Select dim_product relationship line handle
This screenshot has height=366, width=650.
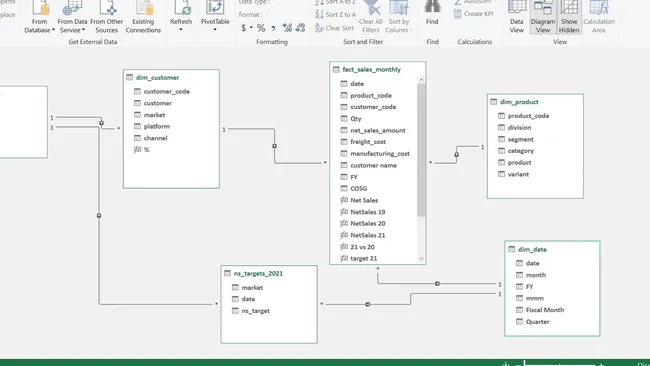point(456,155)
